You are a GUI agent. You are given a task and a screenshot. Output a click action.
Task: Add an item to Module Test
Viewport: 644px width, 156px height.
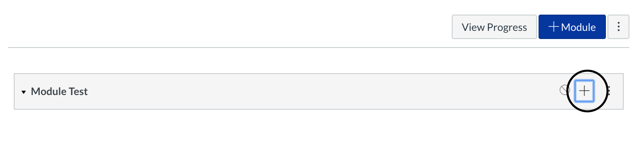coord(584,91)
